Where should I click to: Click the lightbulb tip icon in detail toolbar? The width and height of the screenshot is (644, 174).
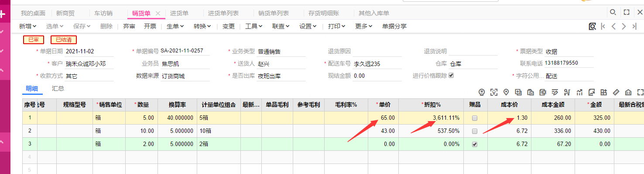482,92
